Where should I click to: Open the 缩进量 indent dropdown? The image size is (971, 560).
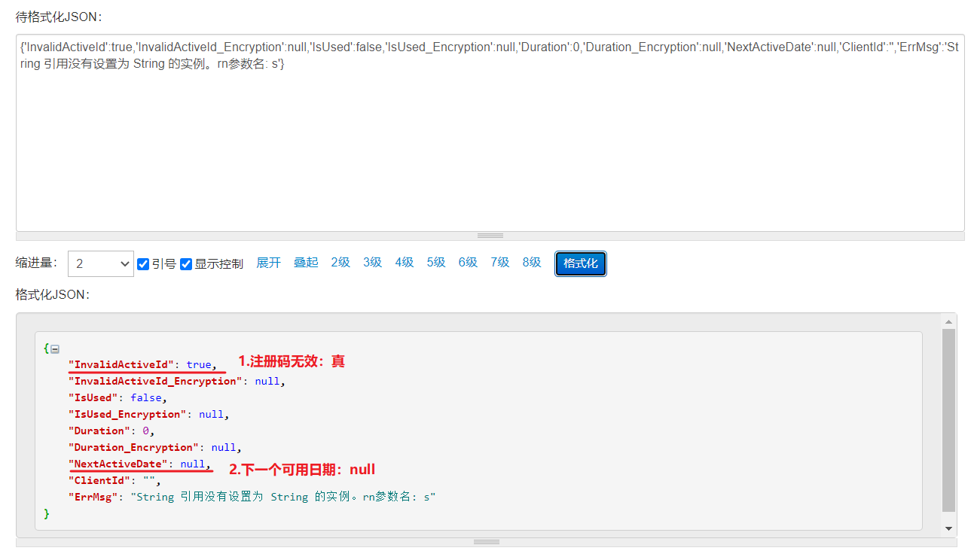(101, 263)
